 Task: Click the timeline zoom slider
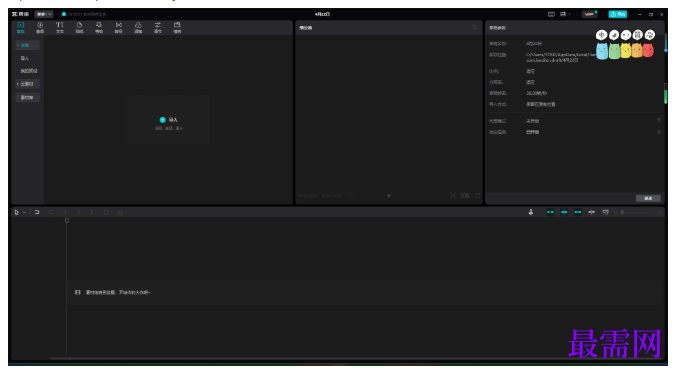pyautogui.click(x=638, y=212)
